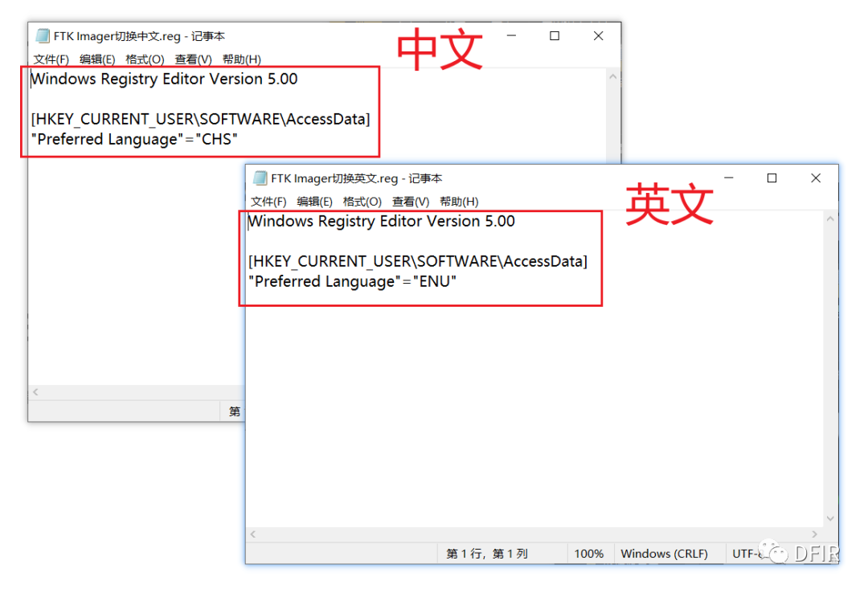868x589 pixels.
Task: Open 文件(F) menu in Chinese reg Notepad window
Action: 51,59
